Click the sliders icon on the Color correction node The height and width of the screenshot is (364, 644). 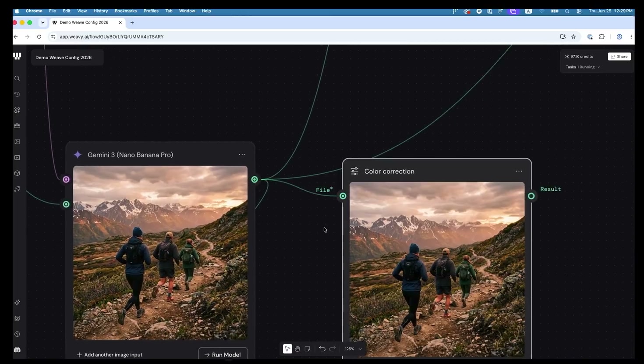pos(354,171)
